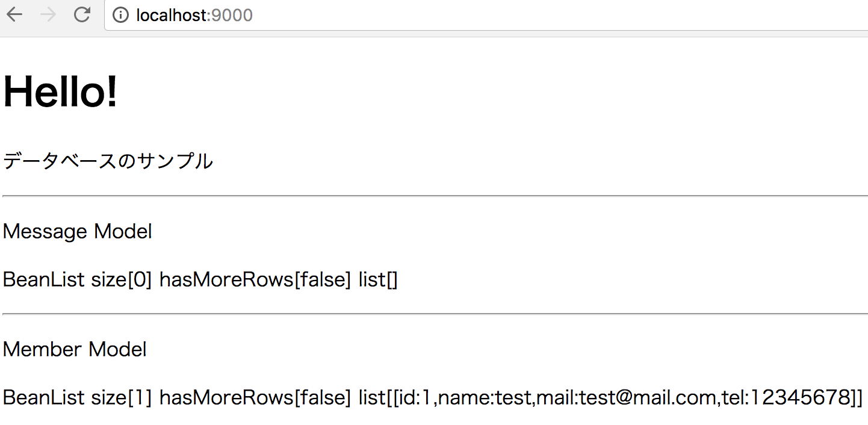Click the BeanList size[1] text
Screen dimensions: 868x425
coord(78,398)
